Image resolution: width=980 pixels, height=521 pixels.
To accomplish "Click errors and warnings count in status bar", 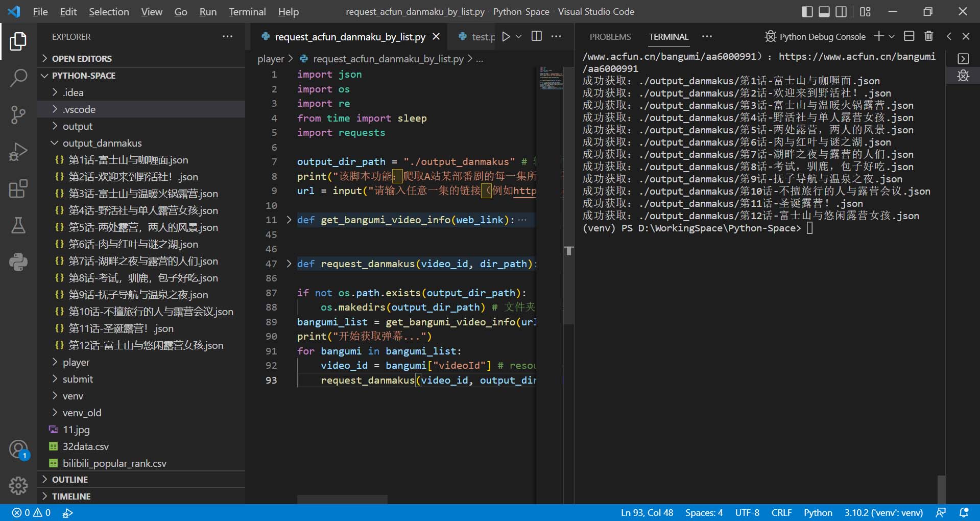I will coord(32,512).
